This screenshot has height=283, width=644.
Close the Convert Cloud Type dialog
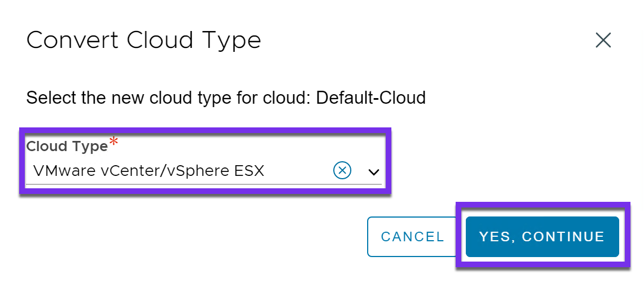tap(603, 41)
